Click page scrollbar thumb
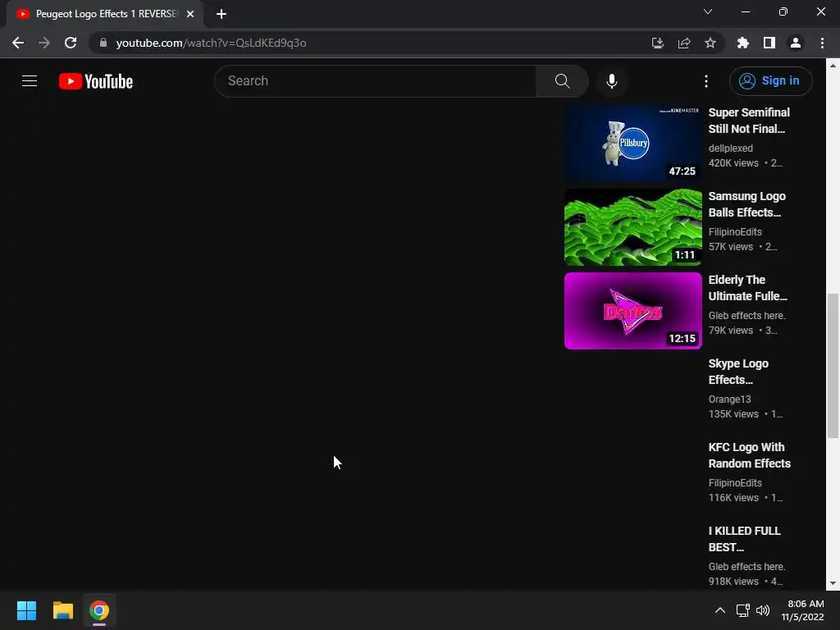The height and width of the screenshot is (630, 840). point(833,365)
